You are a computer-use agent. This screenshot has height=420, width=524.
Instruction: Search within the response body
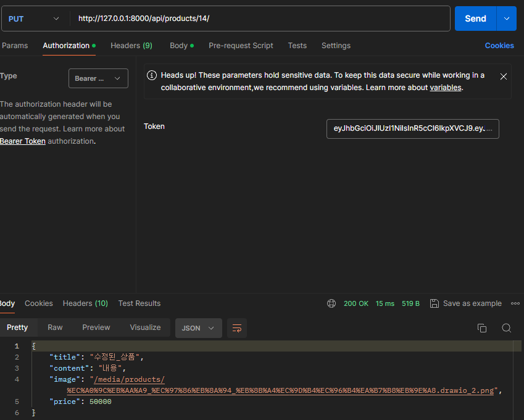click(507, 328)
